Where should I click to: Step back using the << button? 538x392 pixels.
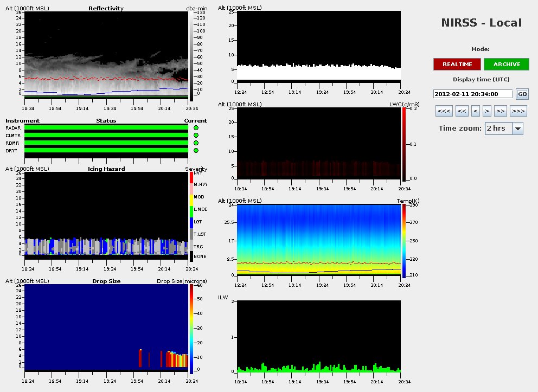(462, 111)
